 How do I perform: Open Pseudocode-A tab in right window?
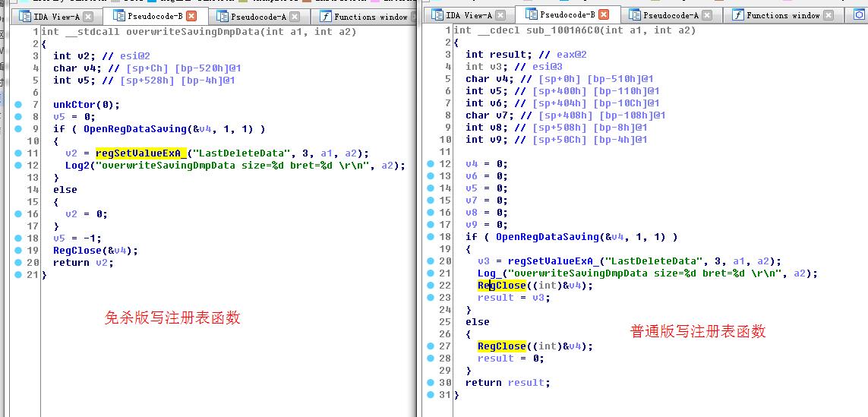[x=671, y=15]
